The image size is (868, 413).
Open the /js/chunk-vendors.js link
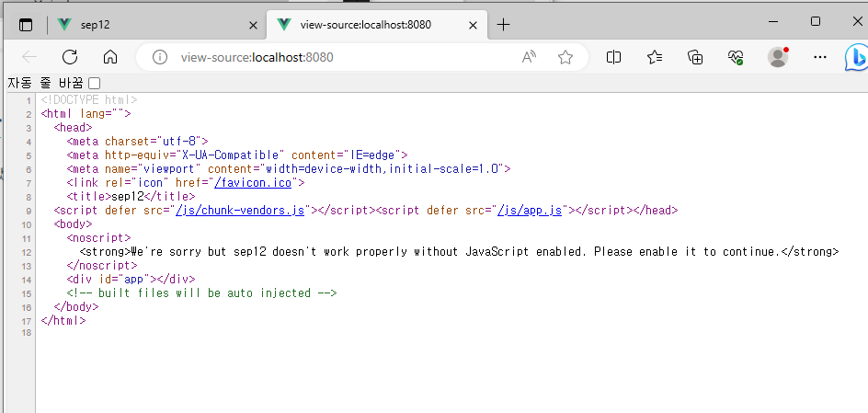coord(240,211)
